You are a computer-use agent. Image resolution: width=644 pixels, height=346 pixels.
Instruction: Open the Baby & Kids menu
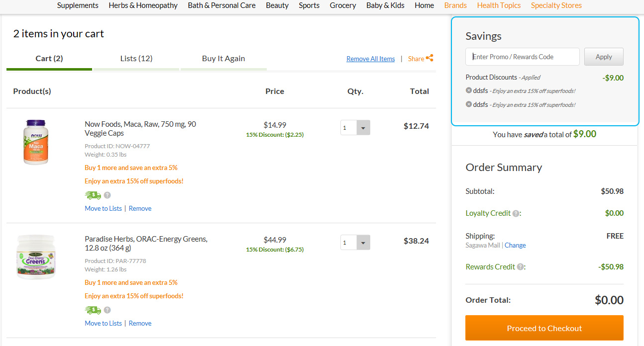point(385,5)
